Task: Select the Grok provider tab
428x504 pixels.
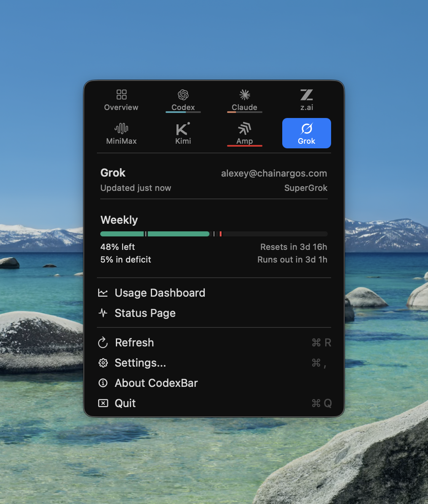Action: tap(307, 133)
